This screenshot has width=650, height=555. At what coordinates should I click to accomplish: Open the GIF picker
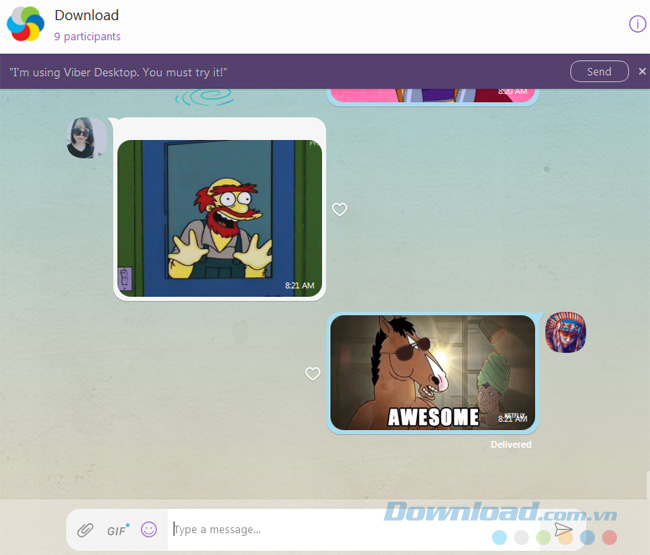(x=118, y=530)
